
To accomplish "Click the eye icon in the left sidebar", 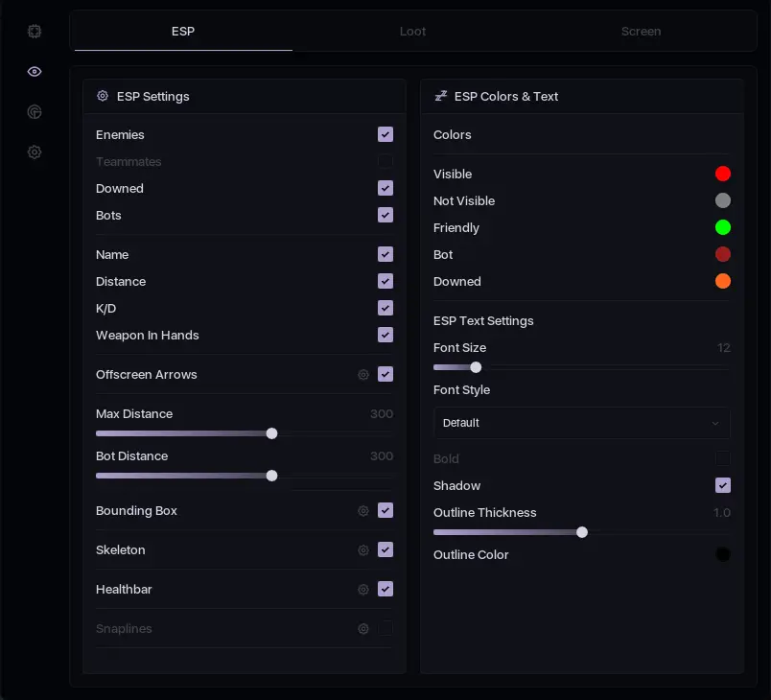I will (x=35, y=72).
